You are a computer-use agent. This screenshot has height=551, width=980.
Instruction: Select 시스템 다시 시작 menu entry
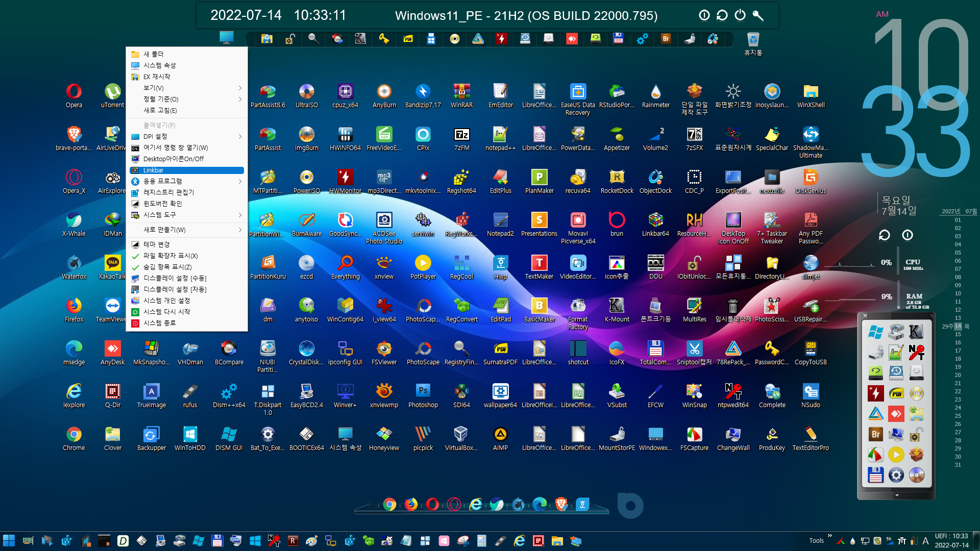(187, 312)
